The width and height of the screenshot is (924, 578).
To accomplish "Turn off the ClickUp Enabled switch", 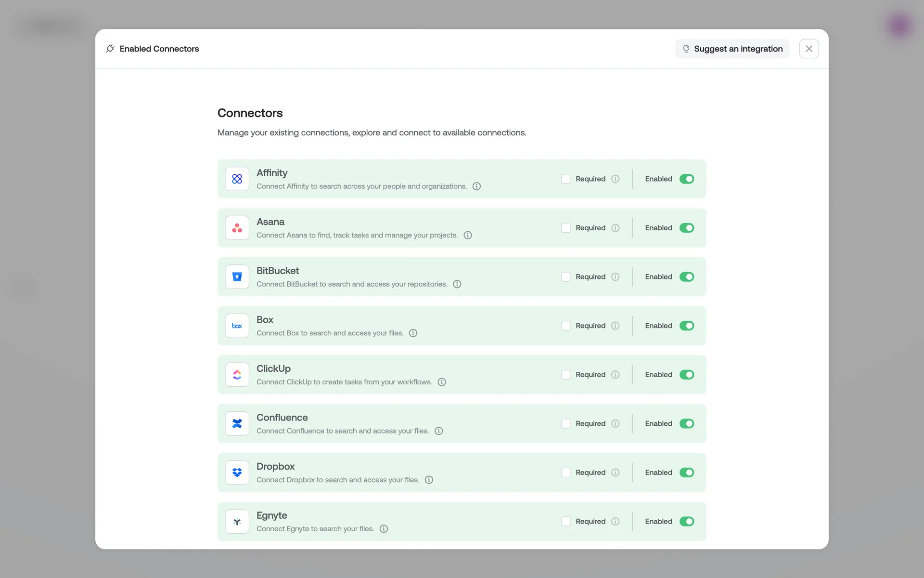I will [686, 375].
